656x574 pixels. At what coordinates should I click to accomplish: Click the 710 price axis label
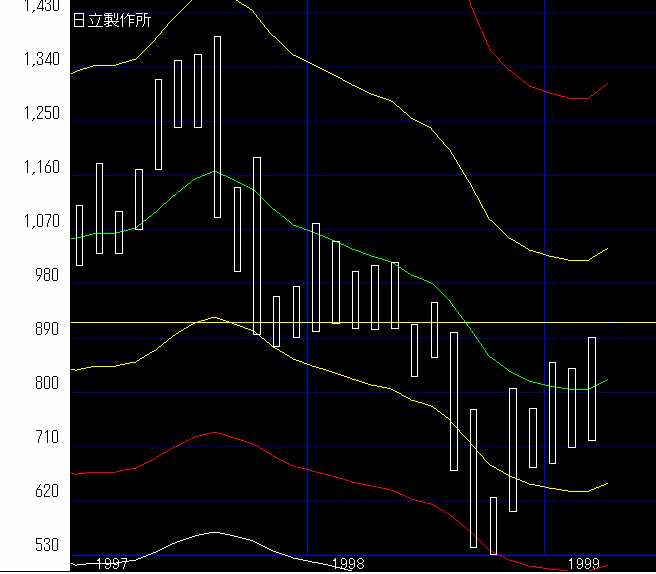[x=46, y=438]
